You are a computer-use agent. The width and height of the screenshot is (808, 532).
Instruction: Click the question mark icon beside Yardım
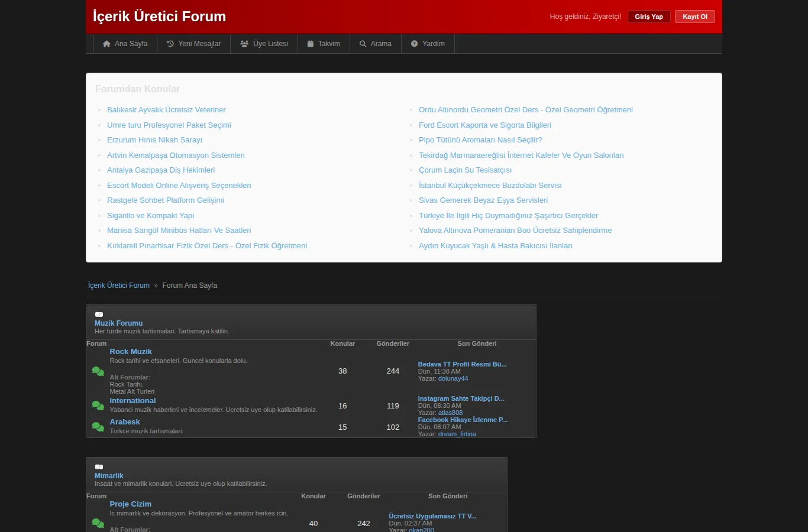[x=414, y=44]
